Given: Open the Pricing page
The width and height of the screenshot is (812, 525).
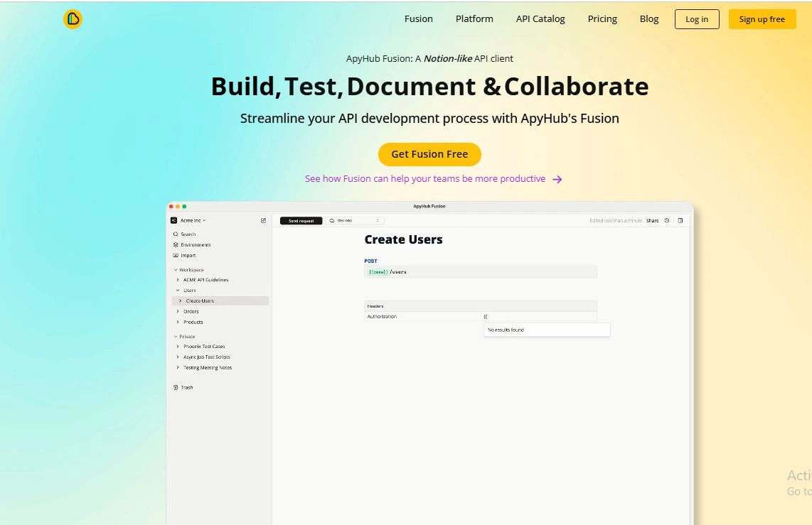Looking at the screenshot, I should point(602,19).
